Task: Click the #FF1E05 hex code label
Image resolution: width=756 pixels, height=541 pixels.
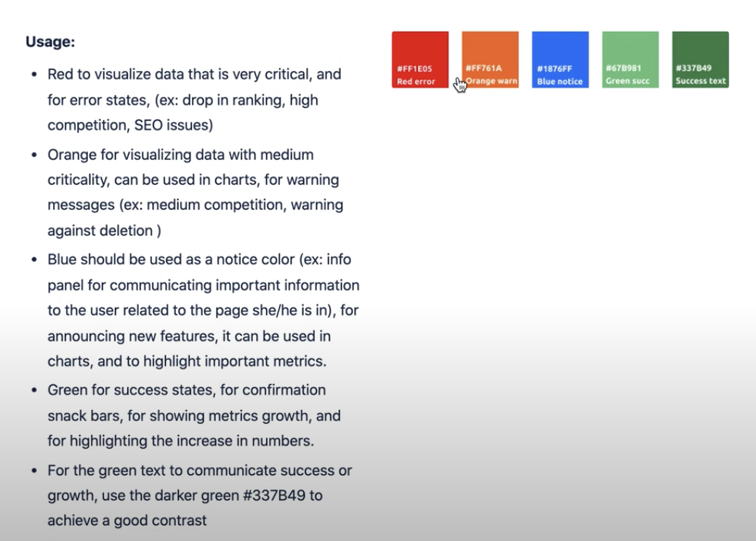Action: point(414,69)
